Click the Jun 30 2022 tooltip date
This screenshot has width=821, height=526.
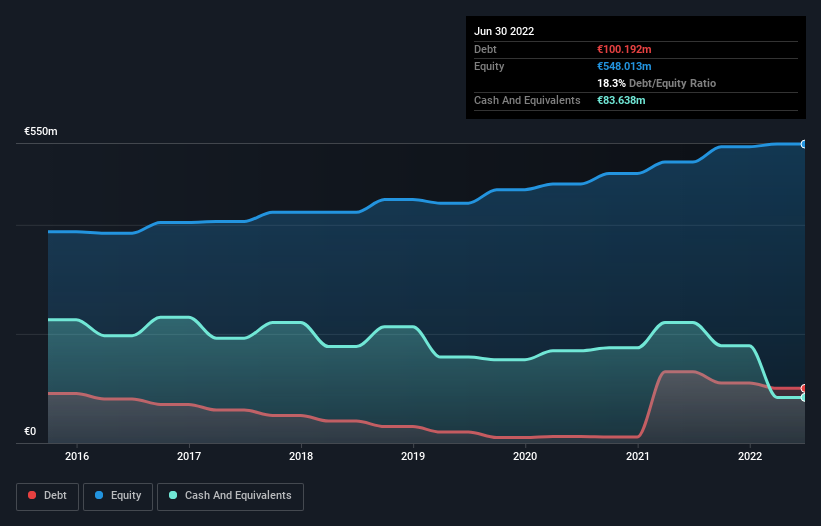point(504,31)
